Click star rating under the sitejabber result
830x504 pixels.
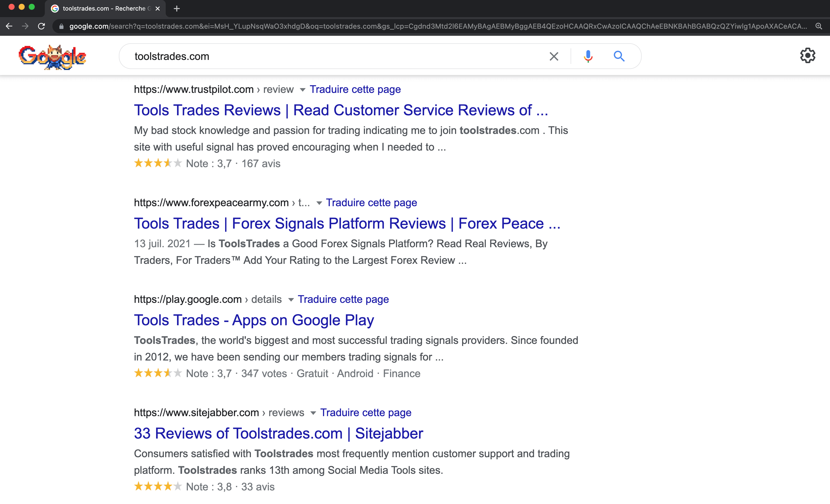pos(158,486)
